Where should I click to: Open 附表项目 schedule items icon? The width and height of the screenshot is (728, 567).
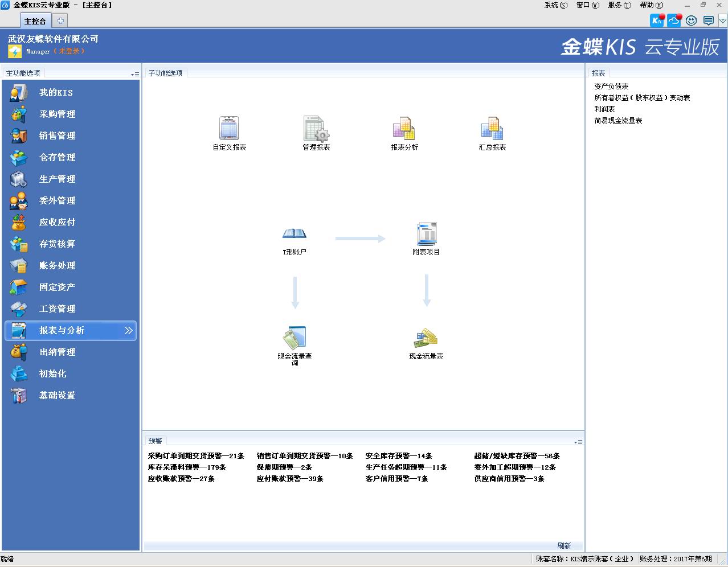tap(426, 233)
